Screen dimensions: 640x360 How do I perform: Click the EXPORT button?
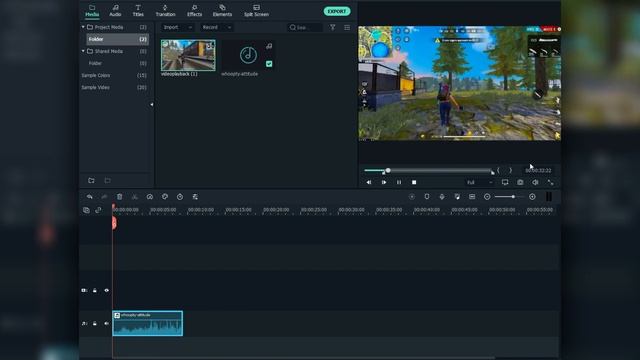pos(337,11)
